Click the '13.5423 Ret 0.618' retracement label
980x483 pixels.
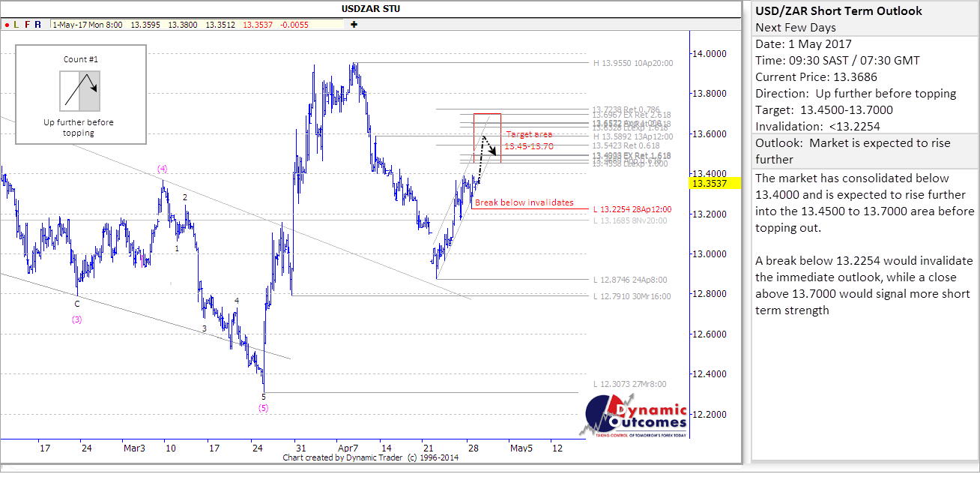[626, 145]
